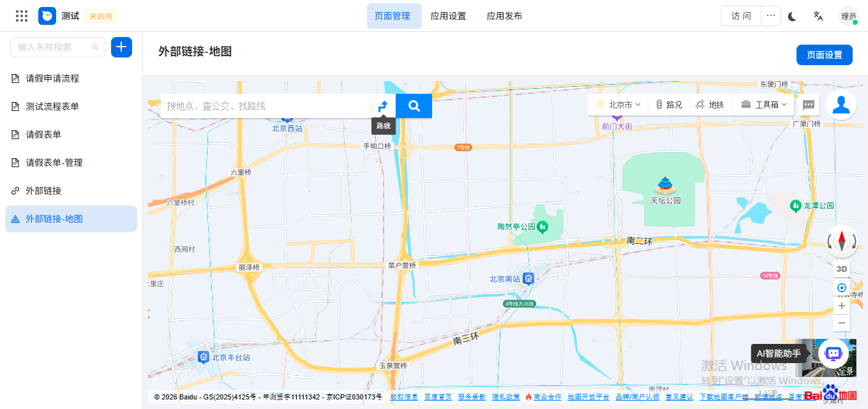Click the more options ellipsis next to 访问
Image resolution: width=868 pixels, height=409 pixels.
[772, 16]
